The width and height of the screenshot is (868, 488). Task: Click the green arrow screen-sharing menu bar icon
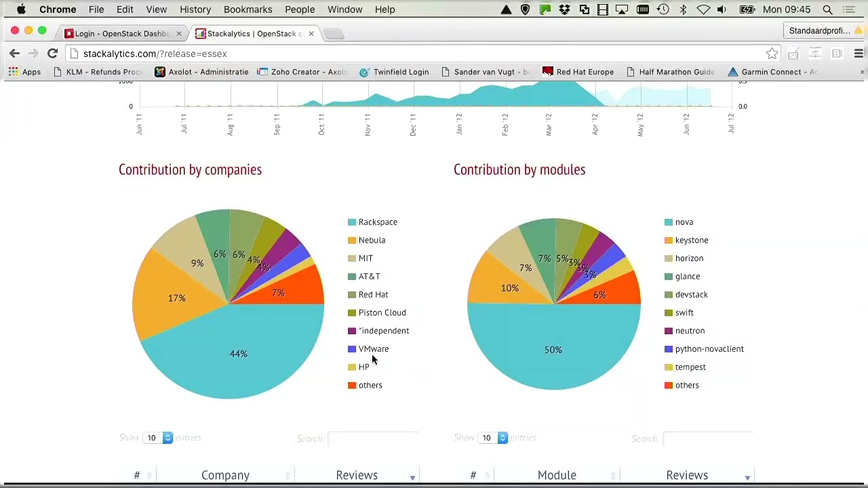coord(545,9)
